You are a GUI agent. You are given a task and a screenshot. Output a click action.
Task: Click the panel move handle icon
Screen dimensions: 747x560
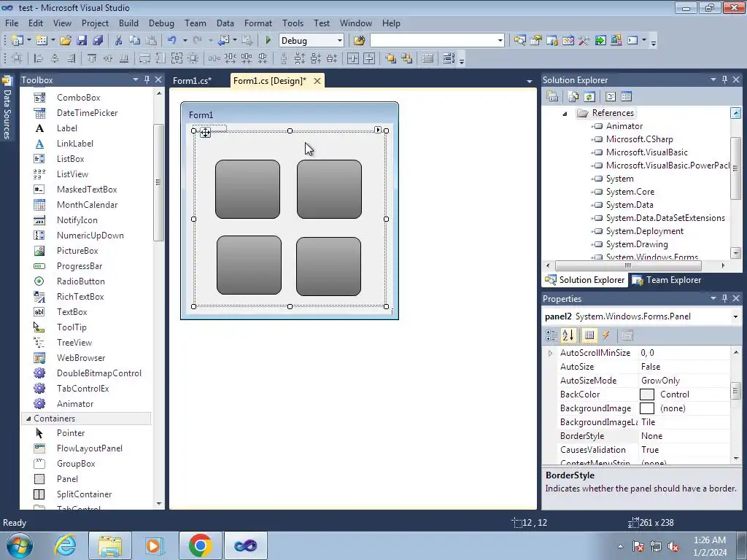pyautogui.click(x=205, y=133)
